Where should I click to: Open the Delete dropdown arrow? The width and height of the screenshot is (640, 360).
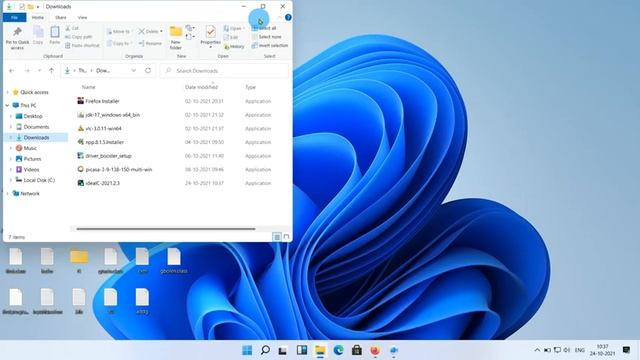[x=161, y=31]
